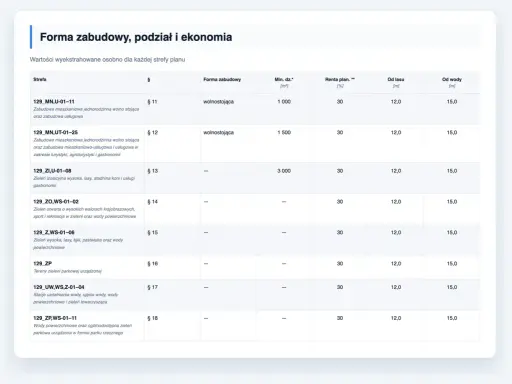The image size is (512, 384).
Task: Select zone code '129_MN,UT-01–25'
Action: [55, 132]
